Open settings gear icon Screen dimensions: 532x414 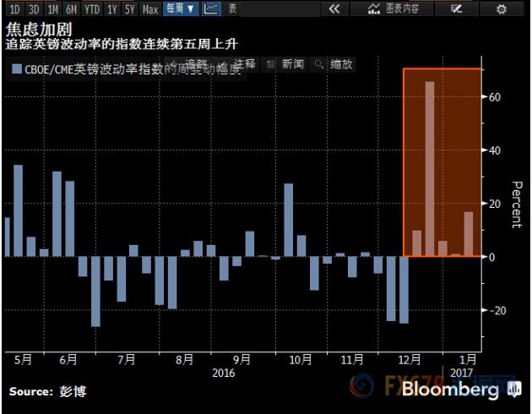point(501,8)
